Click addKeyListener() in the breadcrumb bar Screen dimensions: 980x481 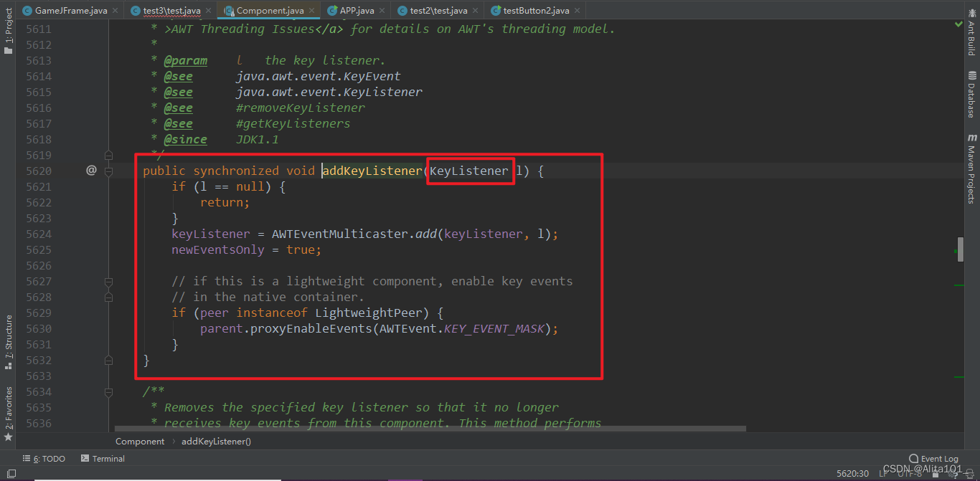point(216,442)
